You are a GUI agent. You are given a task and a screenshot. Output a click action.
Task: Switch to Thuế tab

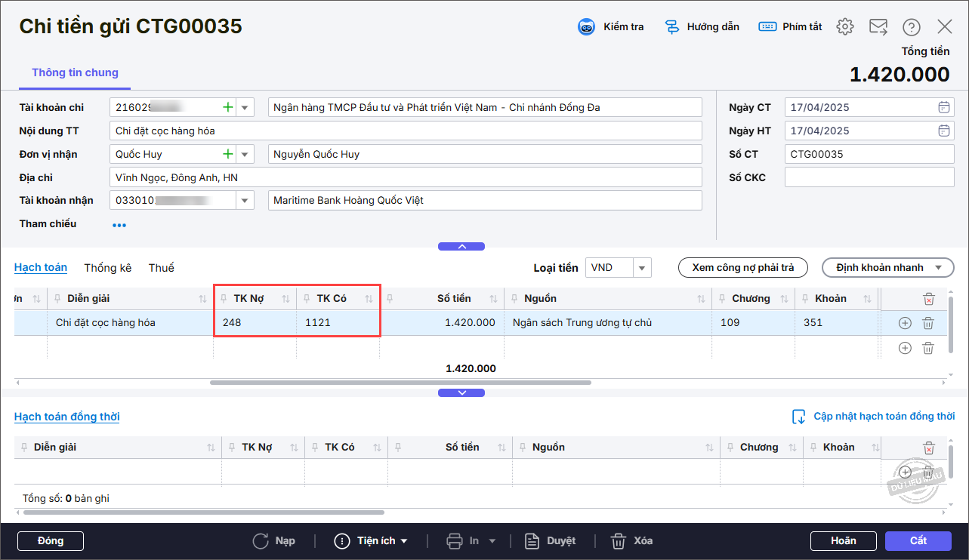[x=161, y=268]
